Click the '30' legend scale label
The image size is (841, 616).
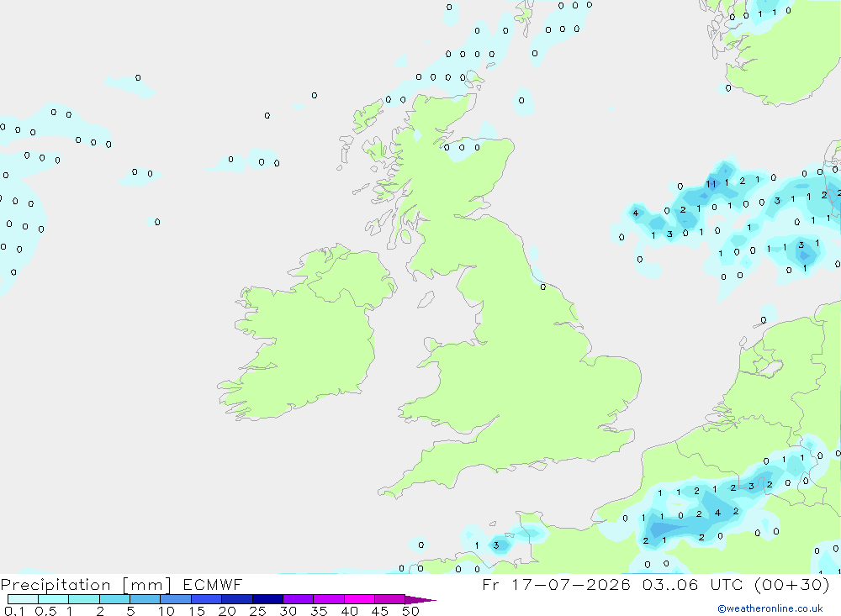tap(288, 611)
